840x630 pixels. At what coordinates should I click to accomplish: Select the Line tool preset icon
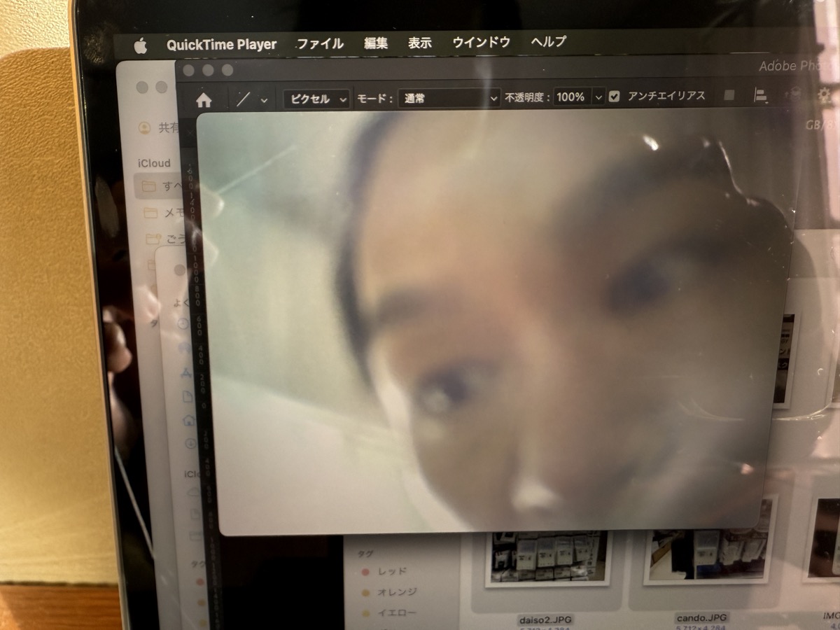(243, 99)
